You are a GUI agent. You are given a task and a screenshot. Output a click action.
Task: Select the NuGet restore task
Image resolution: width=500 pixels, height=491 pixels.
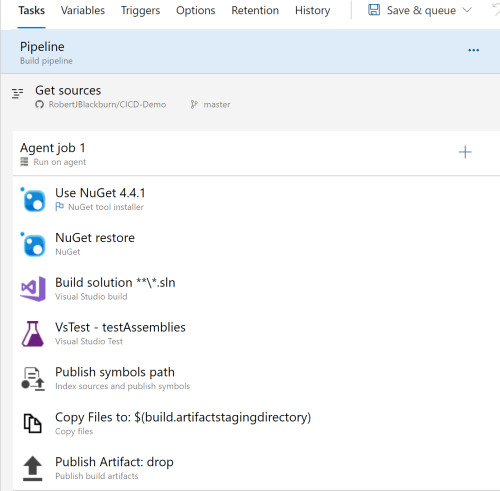pos(256,244)
